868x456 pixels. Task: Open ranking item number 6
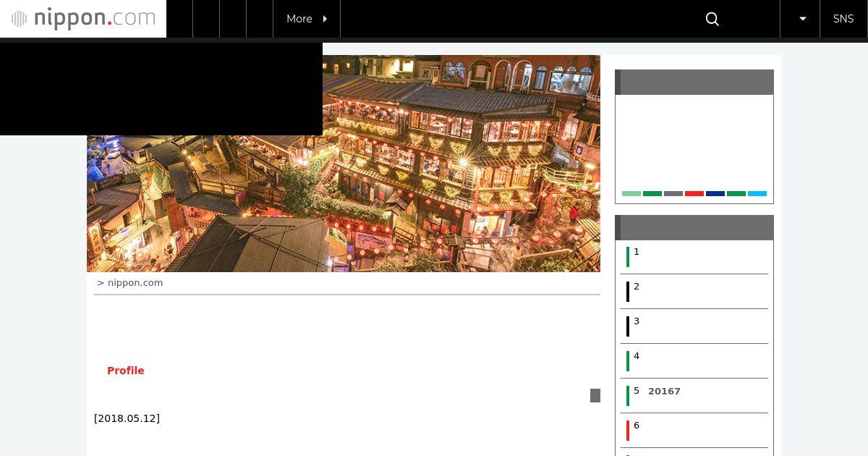(x=694, y=431)
